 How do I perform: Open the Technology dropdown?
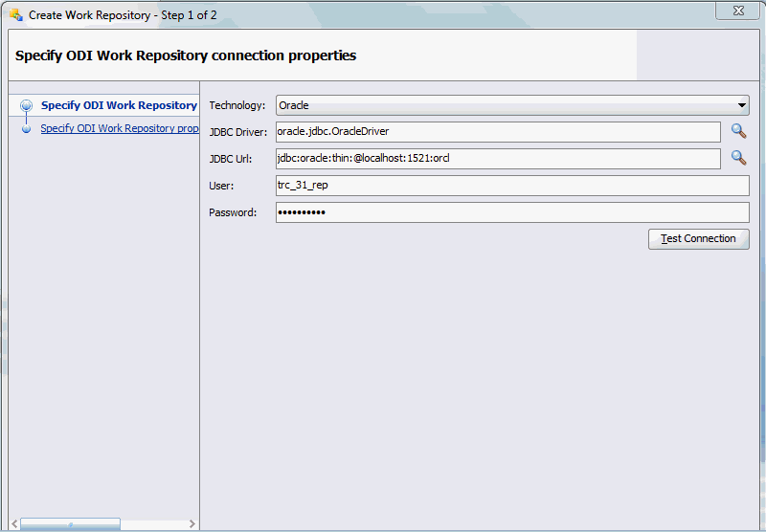512,105
